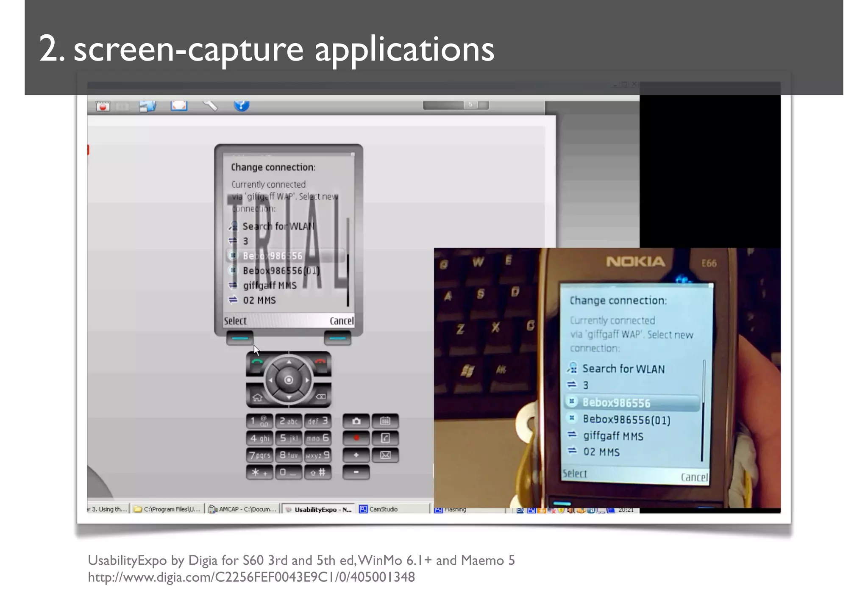Click the 7 pqrs keypad key
Viewport: 868px width, 613px height.
tap(259, 455)
